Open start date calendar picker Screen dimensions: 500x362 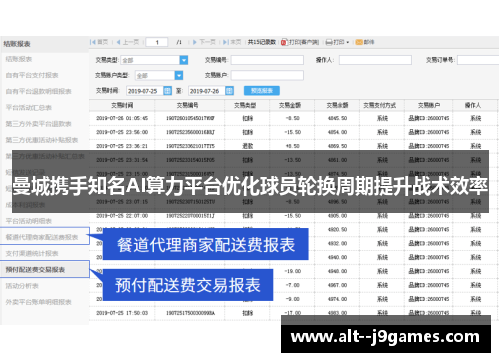click(x=167, y=91)
